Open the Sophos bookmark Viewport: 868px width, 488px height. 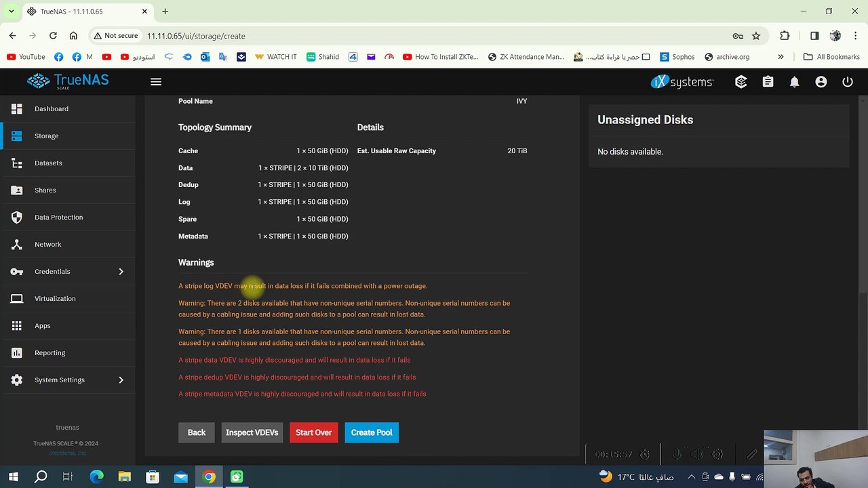(x=677, y=57)
